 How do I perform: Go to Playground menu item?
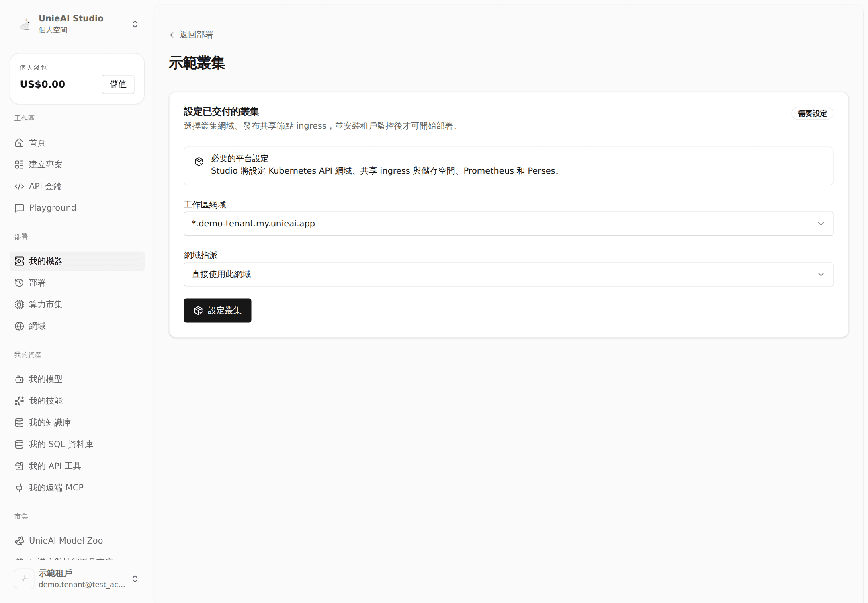point(77,208)
